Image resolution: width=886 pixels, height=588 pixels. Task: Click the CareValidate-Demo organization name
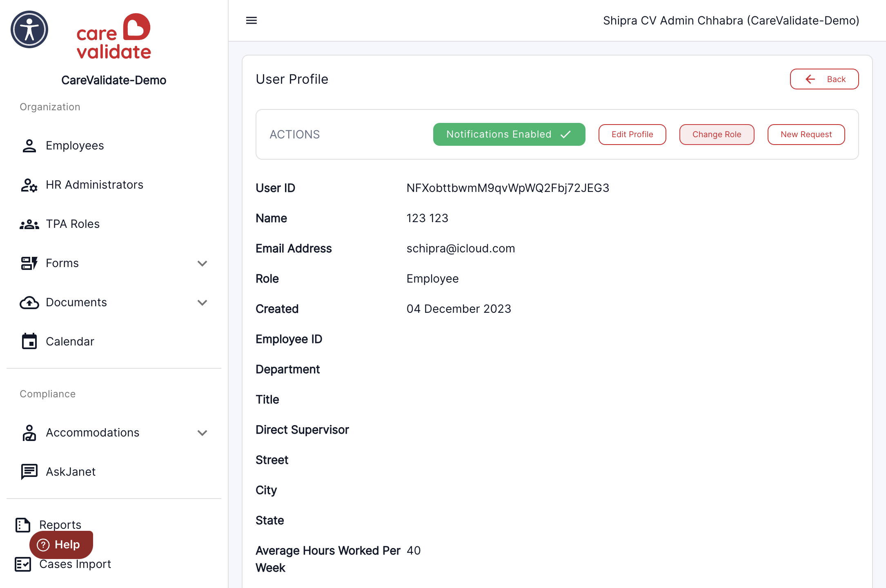(x=114, y=80)
